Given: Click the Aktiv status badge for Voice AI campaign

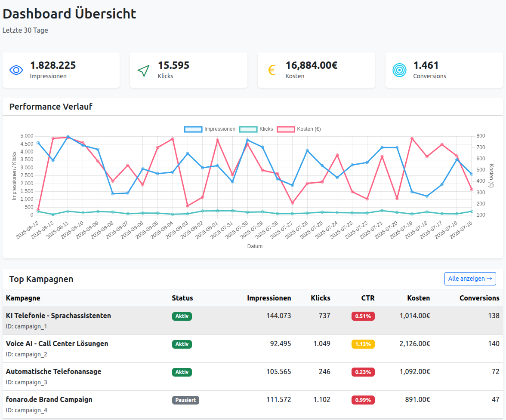Looking at the screenshot, I should point(182,344).
